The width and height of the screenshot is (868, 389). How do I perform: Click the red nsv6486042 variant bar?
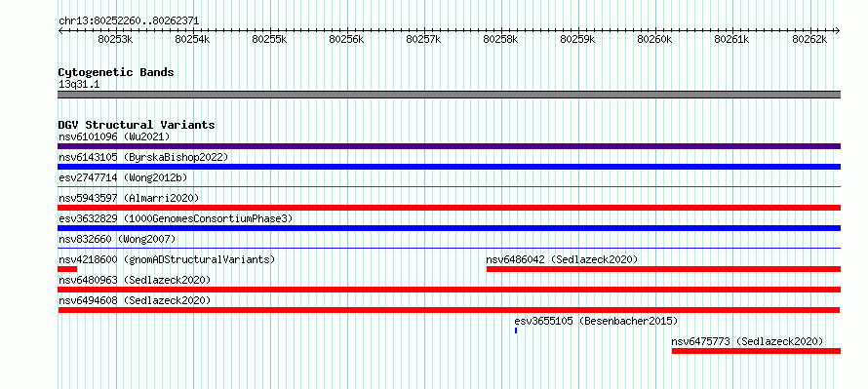tap(664, 269)
